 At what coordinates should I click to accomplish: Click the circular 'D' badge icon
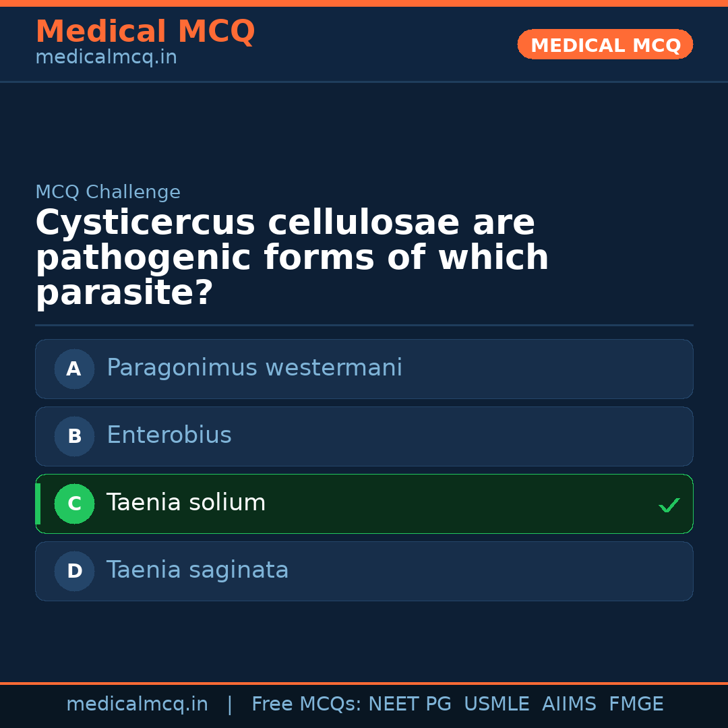click(x=74, y=571)
